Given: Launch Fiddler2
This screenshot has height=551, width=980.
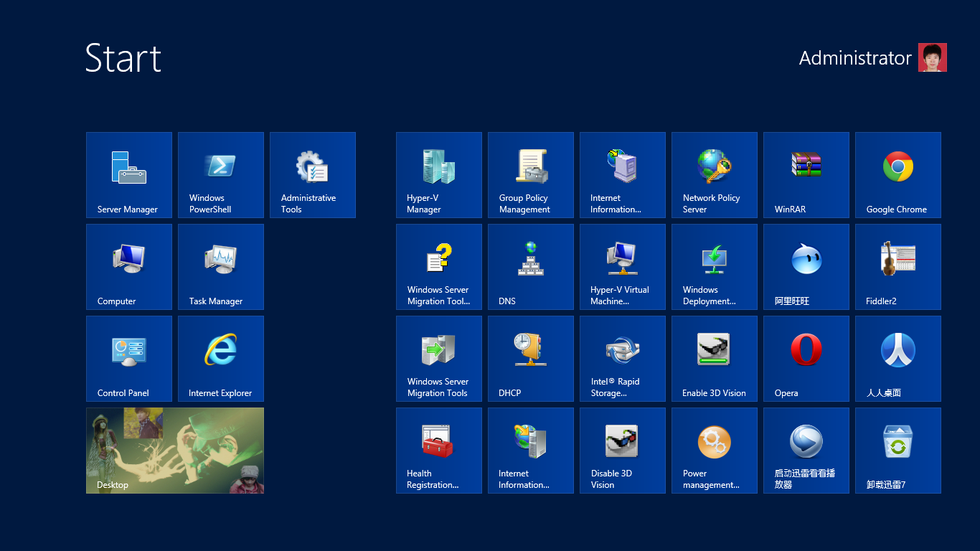Looking at the screenshot, I should 898,267.
